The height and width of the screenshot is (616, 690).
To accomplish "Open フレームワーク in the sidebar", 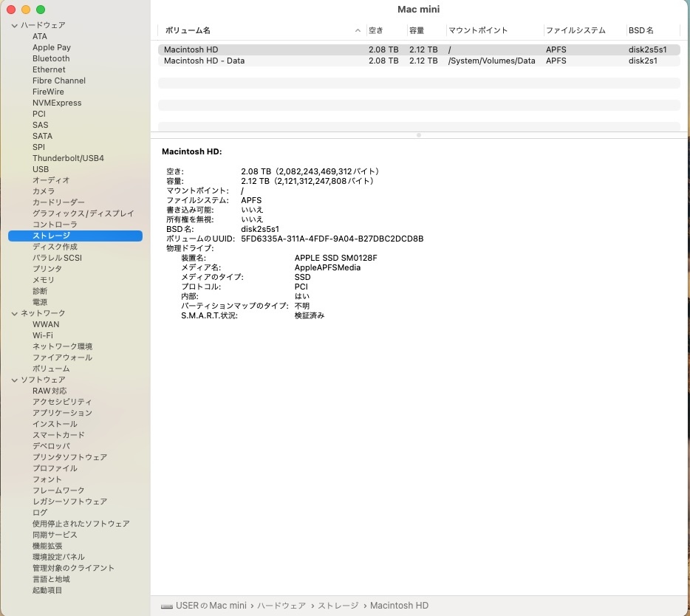I will pyautogui.click(x=58, y=490).
